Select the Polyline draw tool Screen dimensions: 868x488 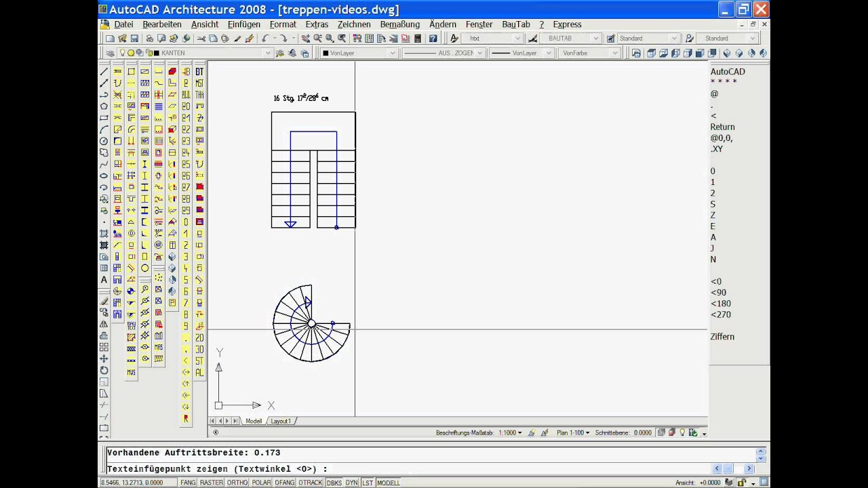point(104,94)
